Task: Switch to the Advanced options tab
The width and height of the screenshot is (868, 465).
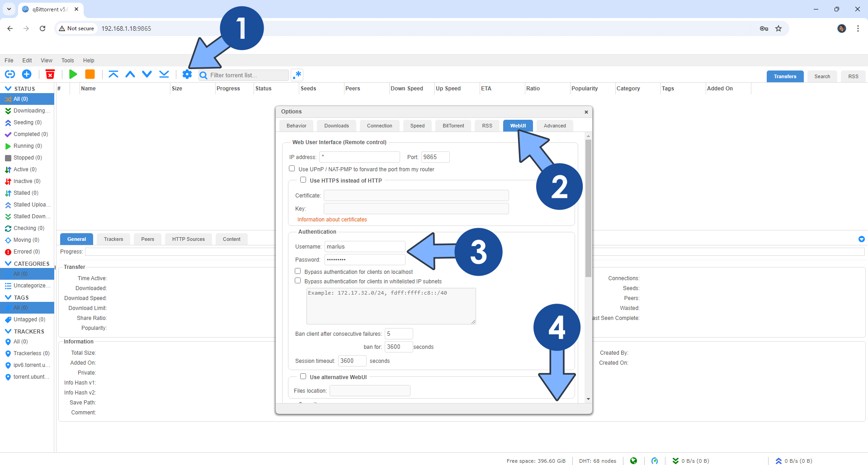Action: (555, 126)
